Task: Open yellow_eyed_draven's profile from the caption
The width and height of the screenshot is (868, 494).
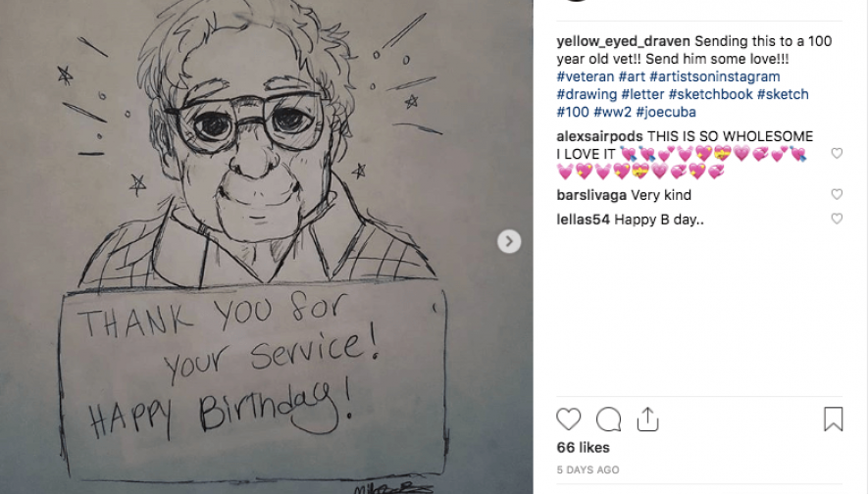Action: click(x=623, y=41)
